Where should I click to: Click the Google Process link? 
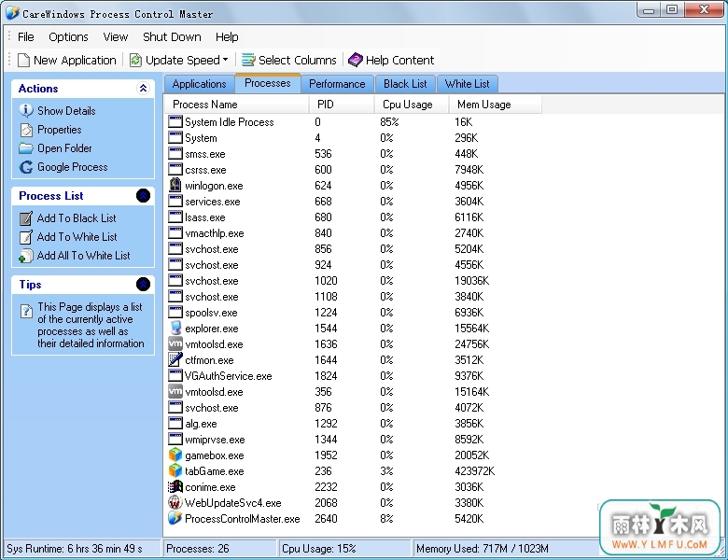(73, 167)
